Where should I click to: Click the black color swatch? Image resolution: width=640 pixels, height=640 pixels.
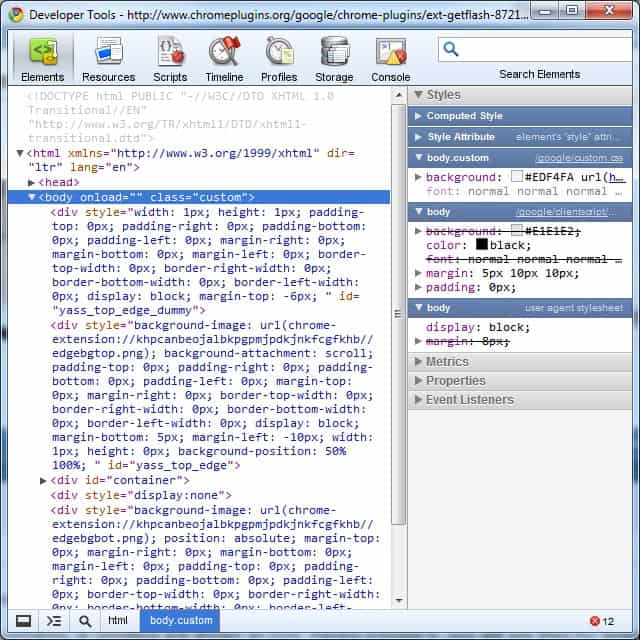pos(482,244)
